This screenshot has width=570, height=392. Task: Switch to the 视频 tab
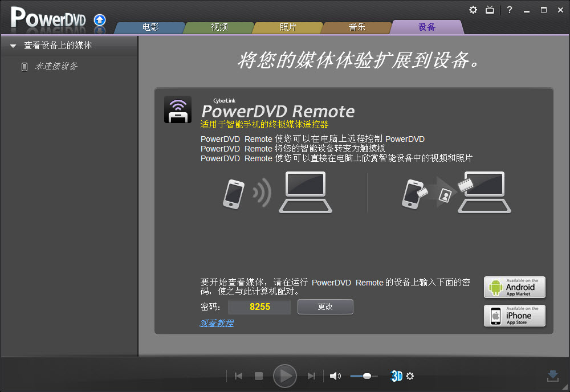pos(219,27)
